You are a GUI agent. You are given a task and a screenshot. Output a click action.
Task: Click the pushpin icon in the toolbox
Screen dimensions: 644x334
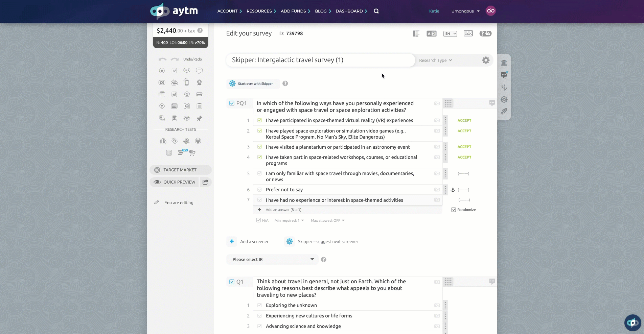(x=199, y=118)
